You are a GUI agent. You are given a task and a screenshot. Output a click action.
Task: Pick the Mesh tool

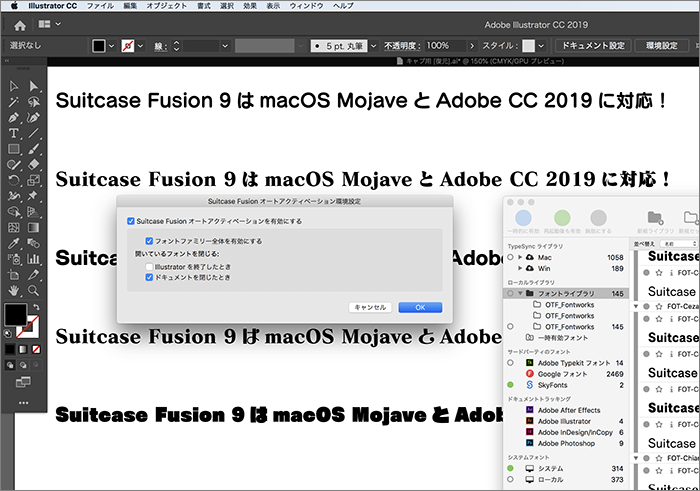14,228
